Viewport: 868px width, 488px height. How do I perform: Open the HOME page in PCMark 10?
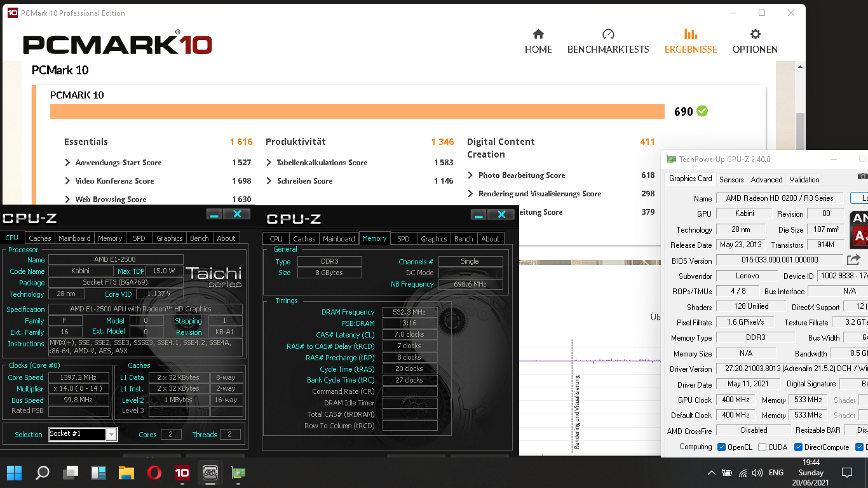pos(538,42)
